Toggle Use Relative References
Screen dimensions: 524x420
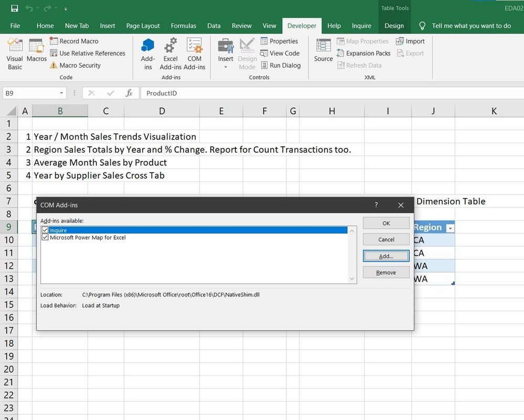(87, 53)
